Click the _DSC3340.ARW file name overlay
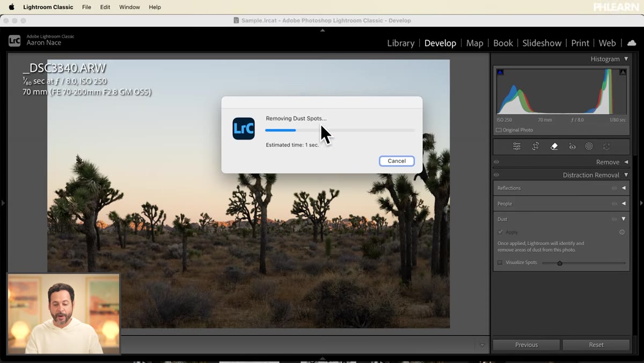This screenshot has height=363, width=644. 64,68
